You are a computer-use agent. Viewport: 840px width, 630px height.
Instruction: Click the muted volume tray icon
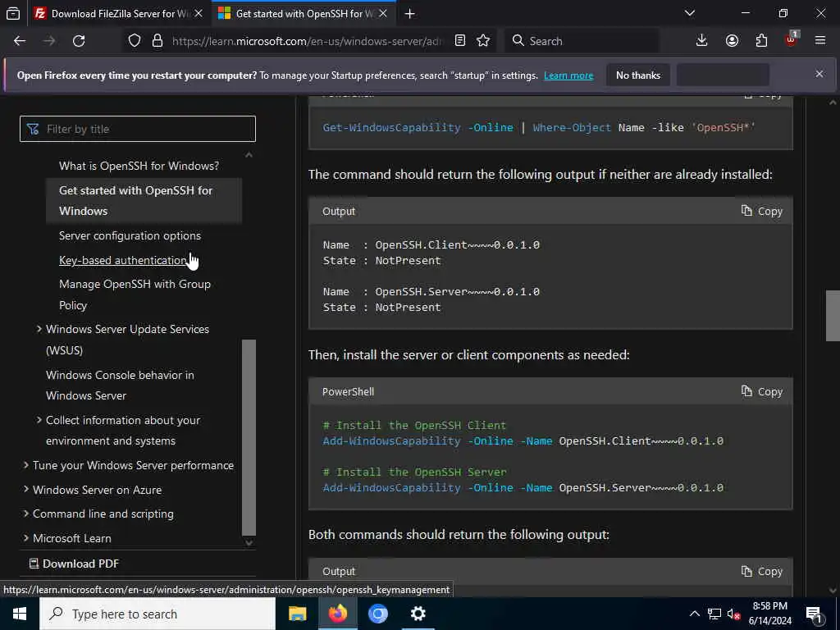click(x=733, y=614)
